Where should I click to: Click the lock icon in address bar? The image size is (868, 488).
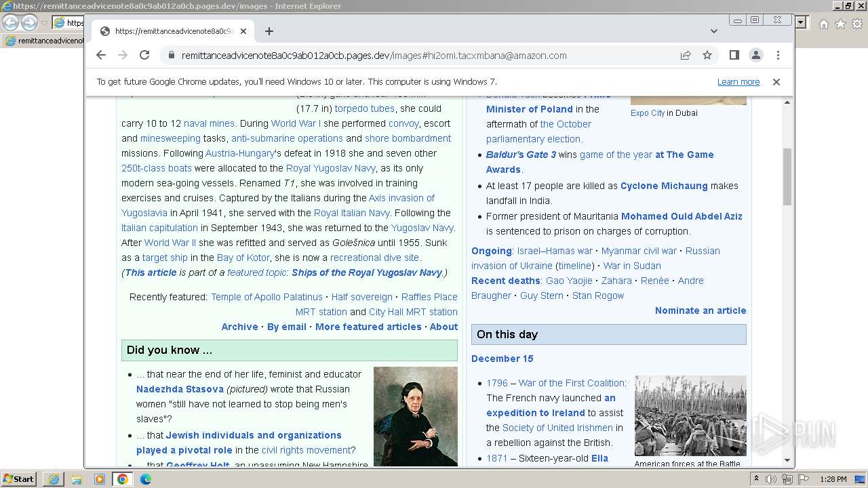171,56
